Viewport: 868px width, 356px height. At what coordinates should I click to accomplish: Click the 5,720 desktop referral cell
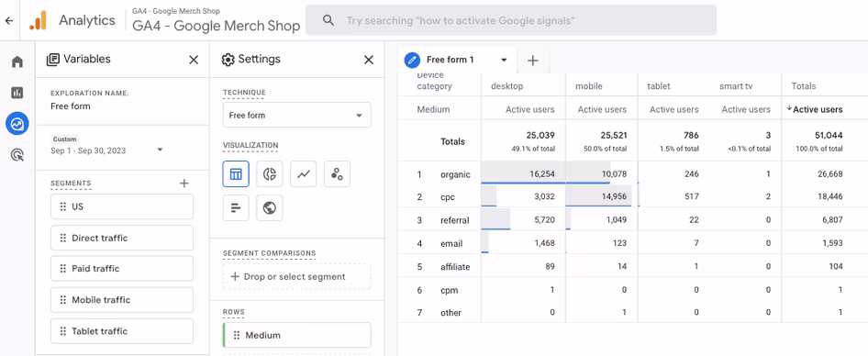[x=544, y=220]
